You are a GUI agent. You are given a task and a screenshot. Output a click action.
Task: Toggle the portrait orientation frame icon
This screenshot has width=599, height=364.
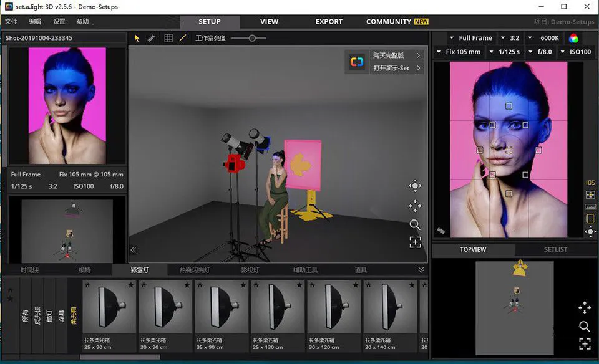[x=590, y=219]
